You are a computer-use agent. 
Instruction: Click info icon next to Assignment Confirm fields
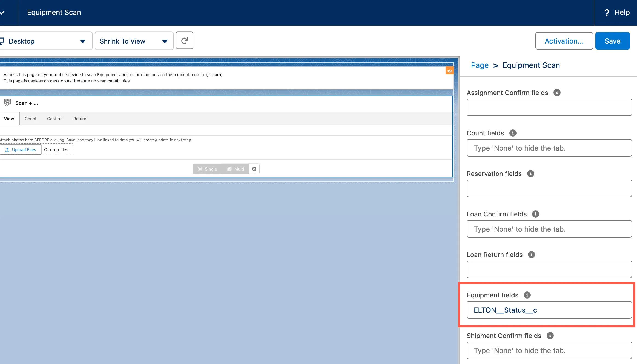pos(557,93)
